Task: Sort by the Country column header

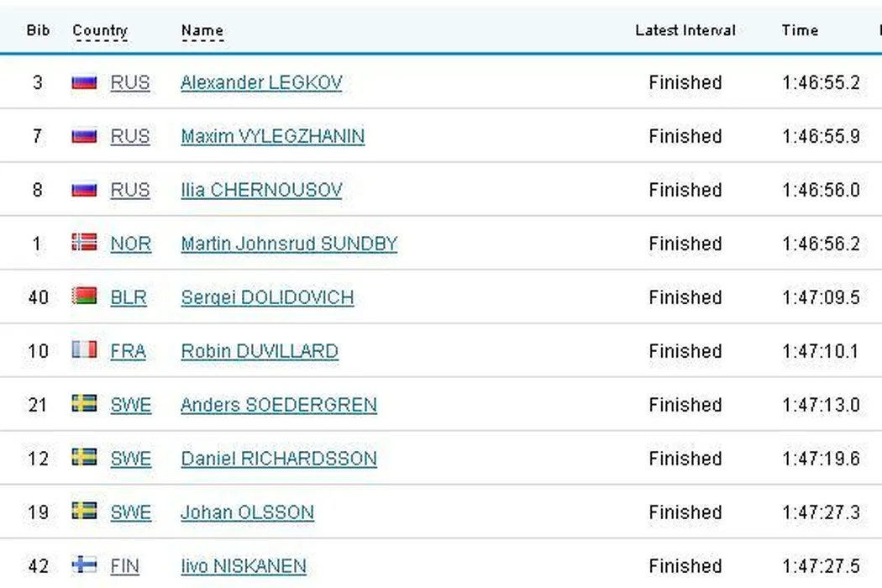Action: [100, 31]
